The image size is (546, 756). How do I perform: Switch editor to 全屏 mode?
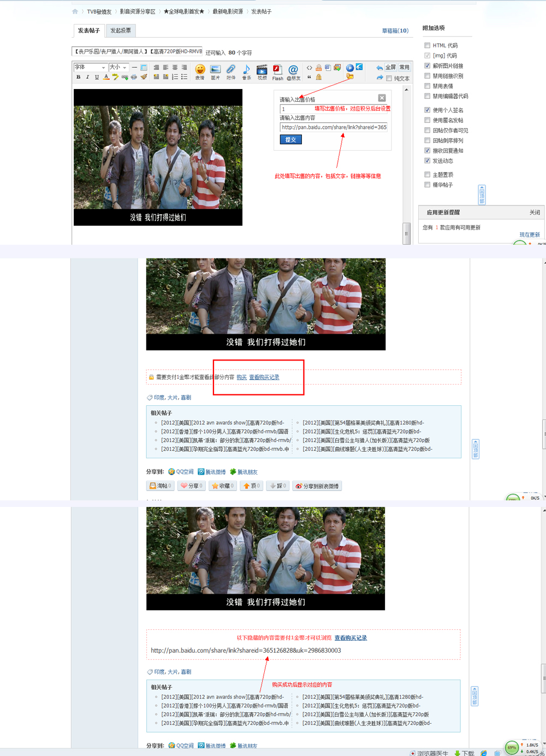390,67
